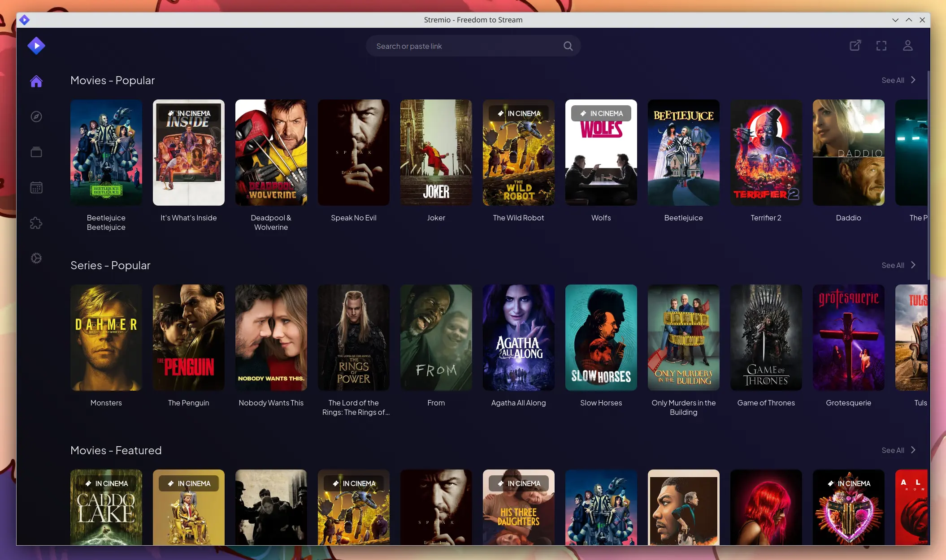Click the title bar roll-down arrow

pyautogui.click(x=895, y=20)
